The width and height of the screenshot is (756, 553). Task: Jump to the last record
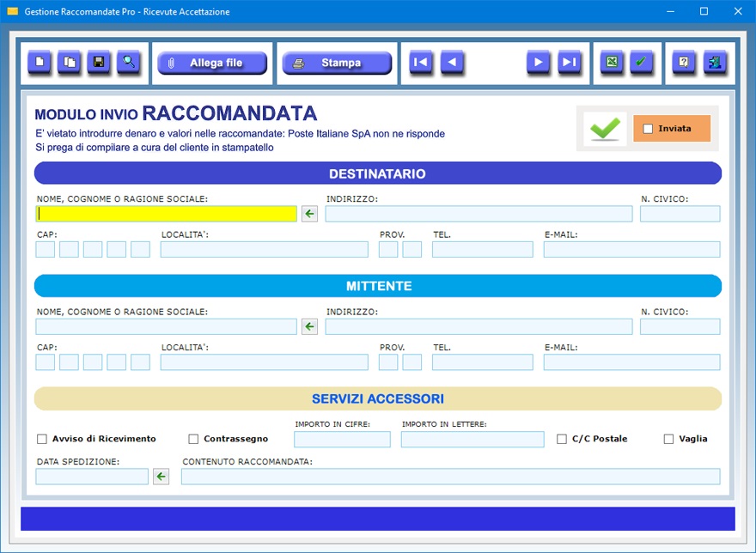(x=570, y=62)
